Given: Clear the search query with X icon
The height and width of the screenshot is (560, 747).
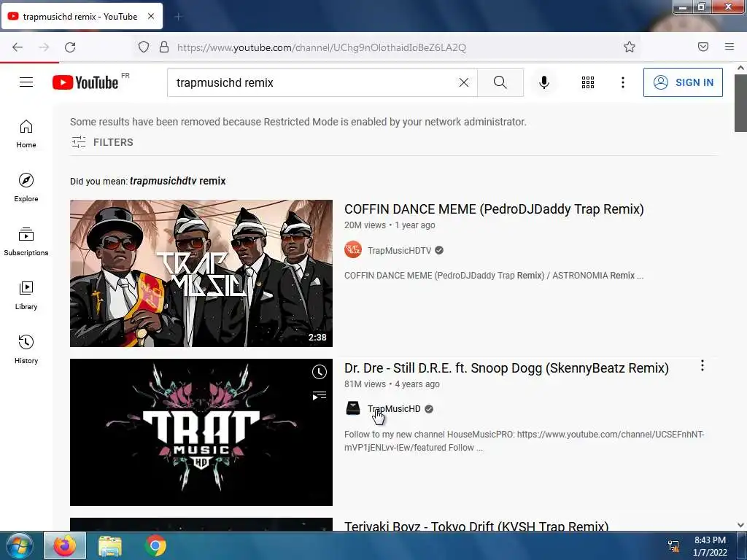Looking at the screenshot, I should tap(463, 82).
